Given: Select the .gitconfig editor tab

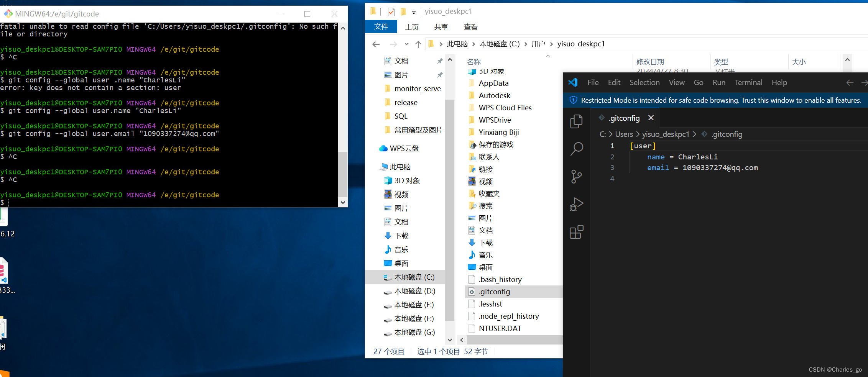Looking at the screenshot, I should pos(624,118).
